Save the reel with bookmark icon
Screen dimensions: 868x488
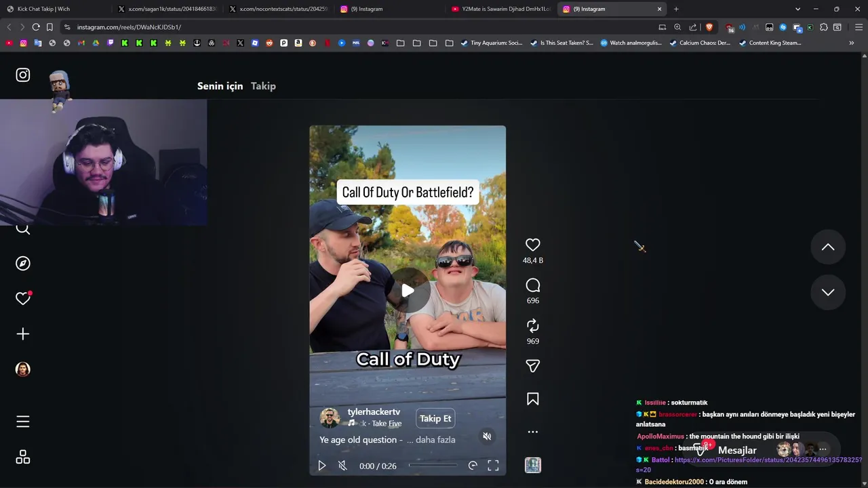pyautogui.click(x=533, y=399)
